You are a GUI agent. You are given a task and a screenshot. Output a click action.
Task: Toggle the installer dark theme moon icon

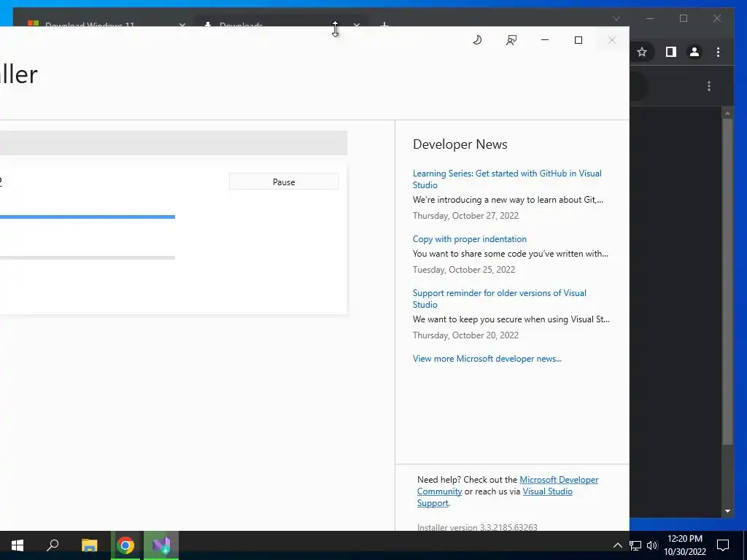[477, 40]
